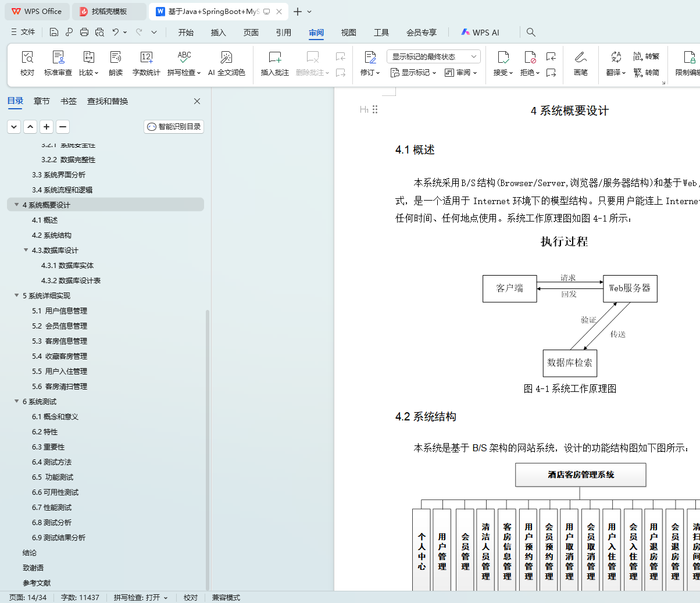
Task: Click the 智能识别目录 button
Action: point(174,126)
